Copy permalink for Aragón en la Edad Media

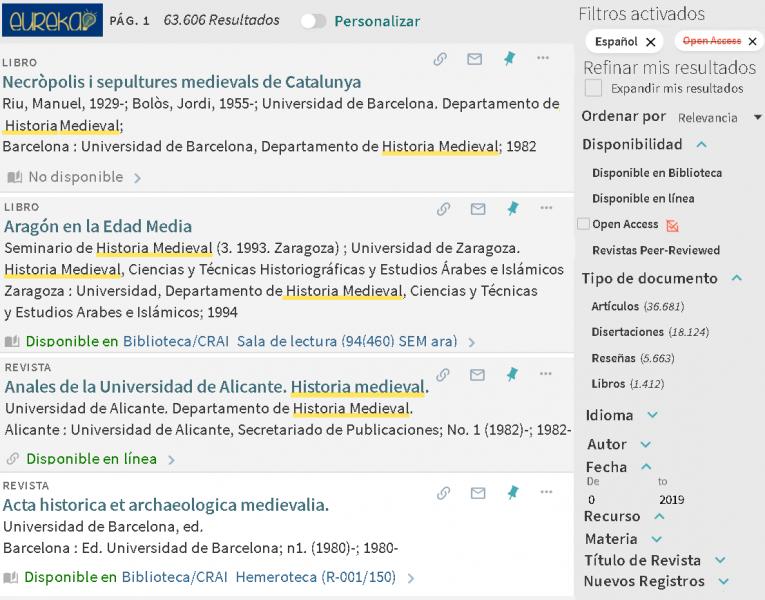tap(443, 209)
